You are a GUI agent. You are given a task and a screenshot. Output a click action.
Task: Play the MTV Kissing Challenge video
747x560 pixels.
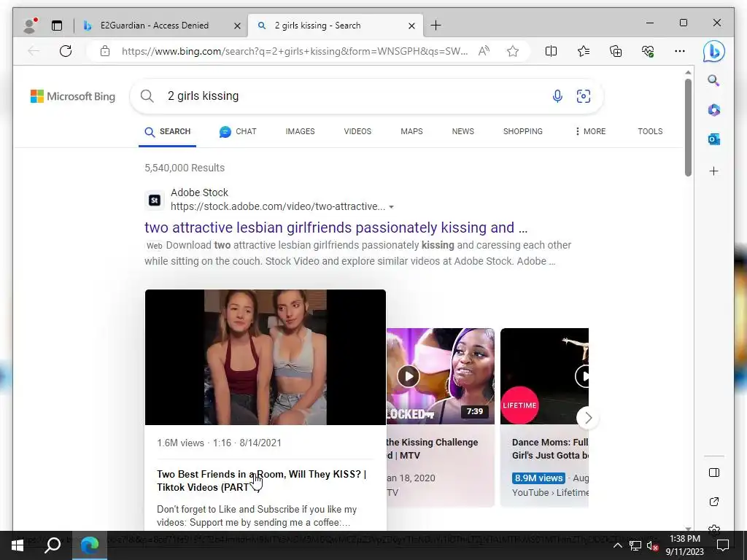coord(409,376)
